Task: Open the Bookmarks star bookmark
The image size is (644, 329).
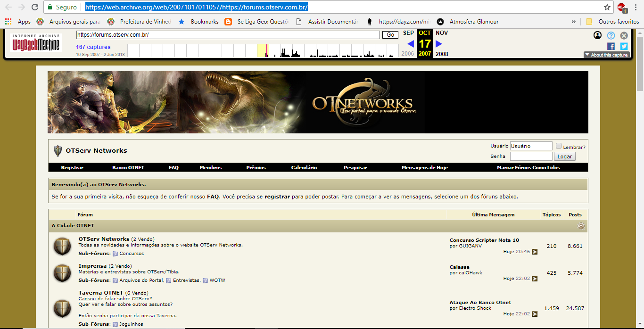Action: 198,22
